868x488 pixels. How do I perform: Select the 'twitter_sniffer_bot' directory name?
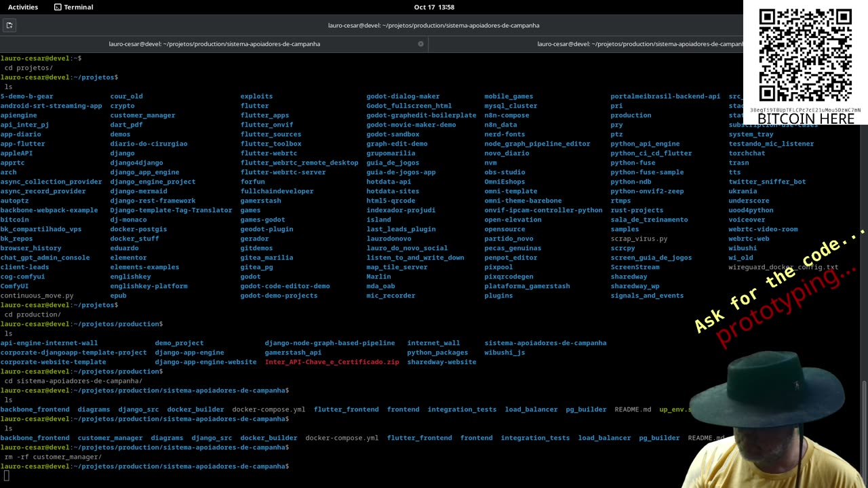[767, 182]
